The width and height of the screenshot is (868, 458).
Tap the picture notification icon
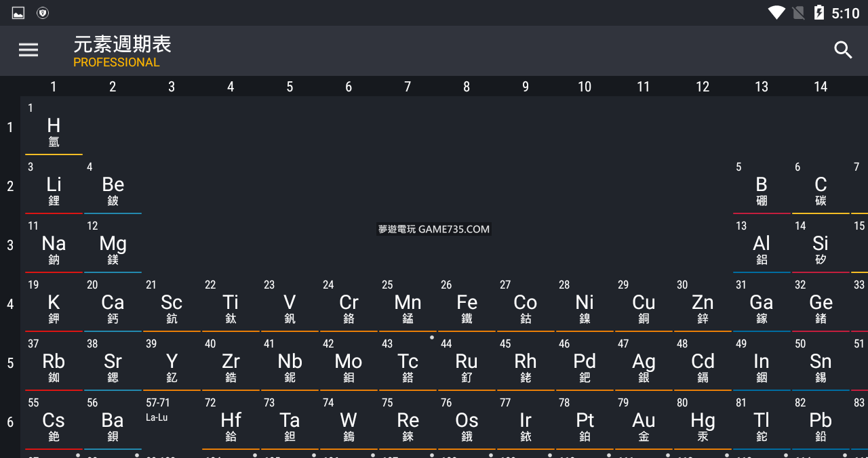tap(18, 13)
